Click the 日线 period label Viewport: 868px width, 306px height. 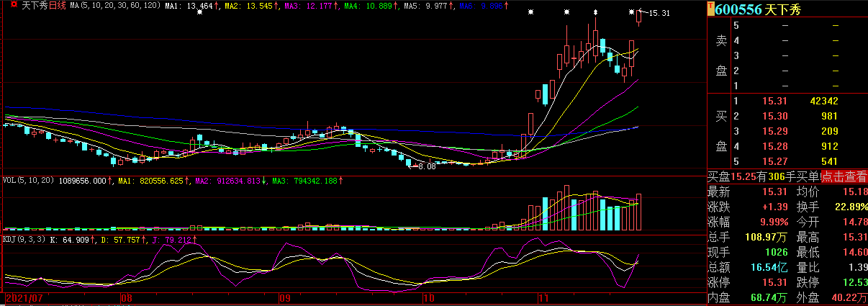point(58,5)
